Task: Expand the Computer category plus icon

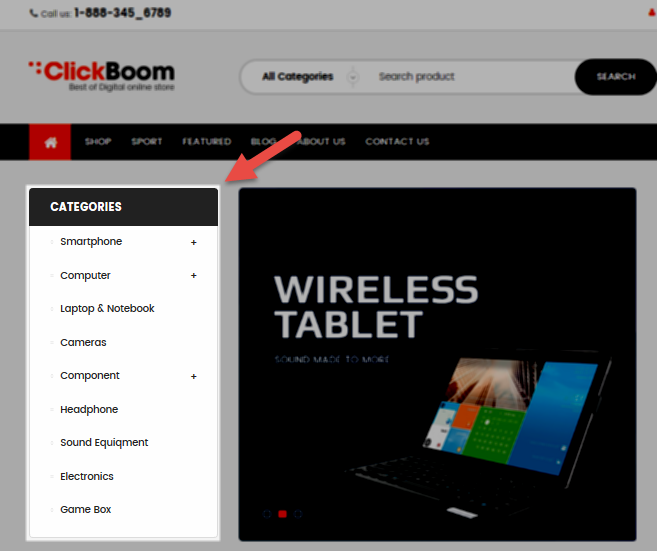Action: (x=194, y=275)
